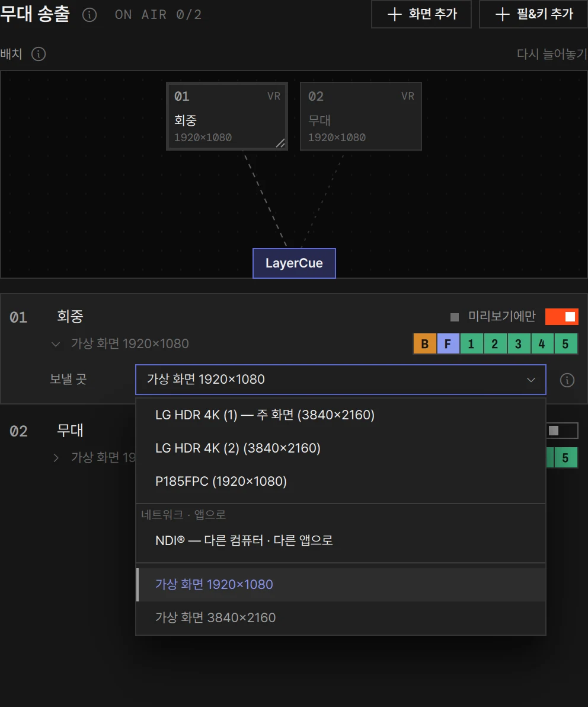Toggle the switch in the 02 무대 row
The image size is (588, 707).
(562, 431)
